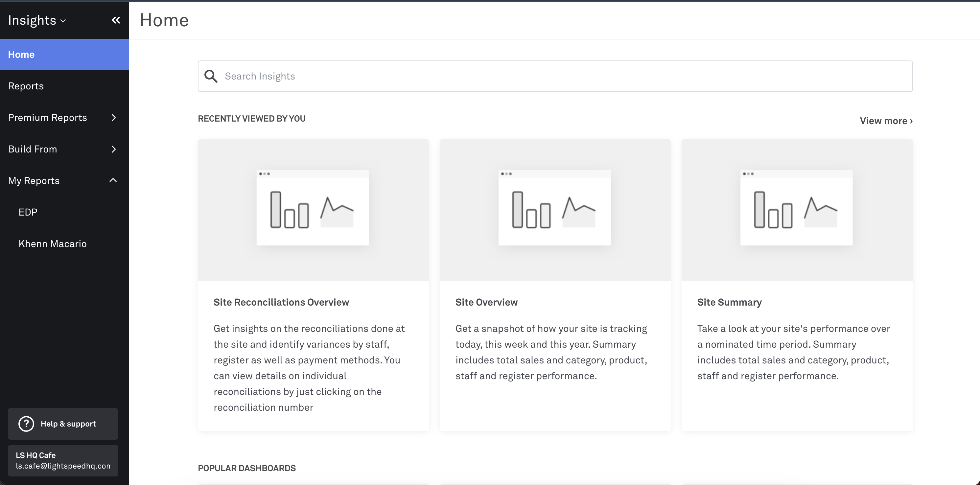Open the Khenn Macario report
The width and height of the screenshot is (980, 485).
pos(64,244)
